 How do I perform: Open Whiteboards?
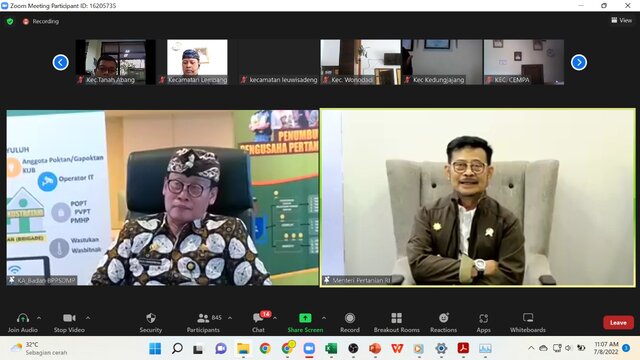tap(528, 322)
